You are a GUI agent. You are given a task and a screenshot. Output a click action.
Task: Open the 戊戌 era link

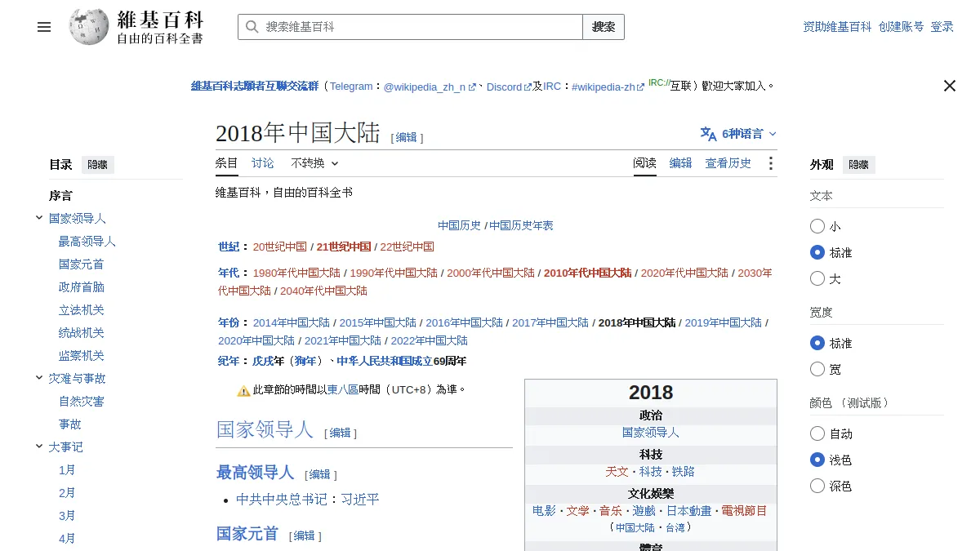pos(263,361)
